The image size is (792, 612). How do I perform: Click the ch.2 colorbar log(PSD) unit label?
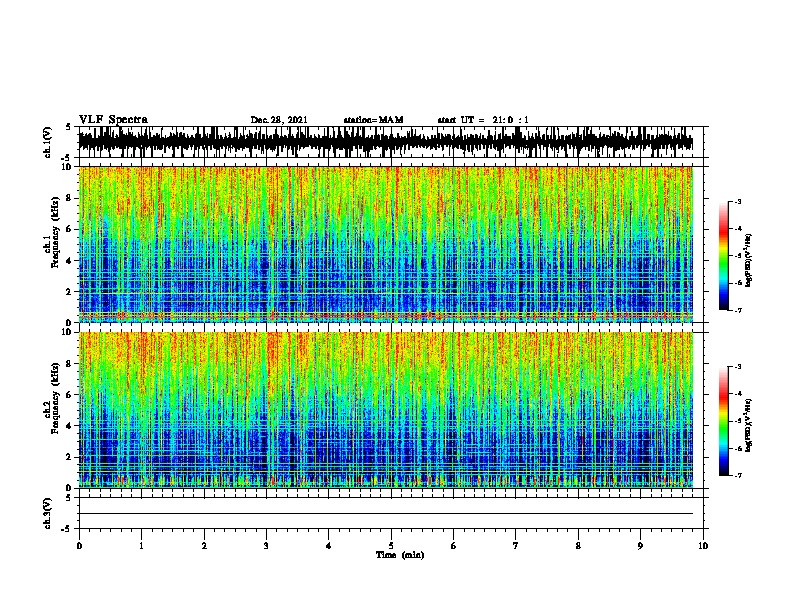748,425
